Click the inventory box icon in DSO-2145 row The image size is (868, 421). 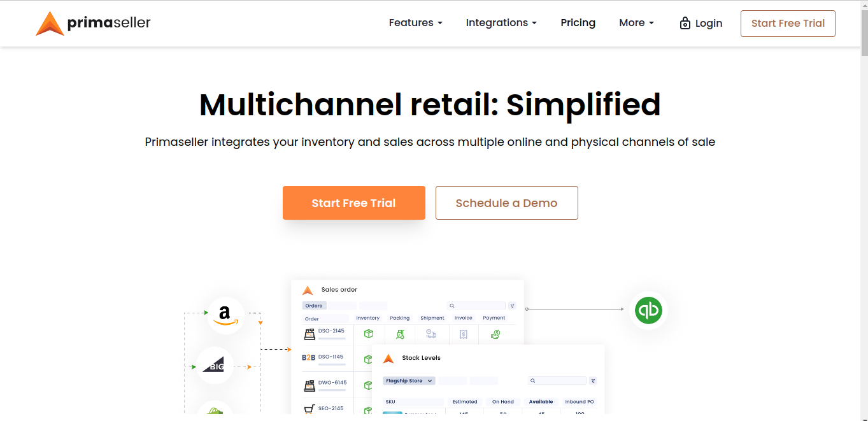coord(368,334)
